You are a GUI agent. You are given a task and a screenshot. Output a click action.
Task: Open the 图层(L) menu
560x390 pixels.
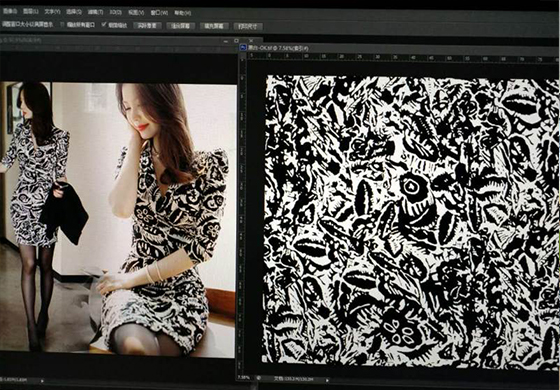(x=31, y=11)
